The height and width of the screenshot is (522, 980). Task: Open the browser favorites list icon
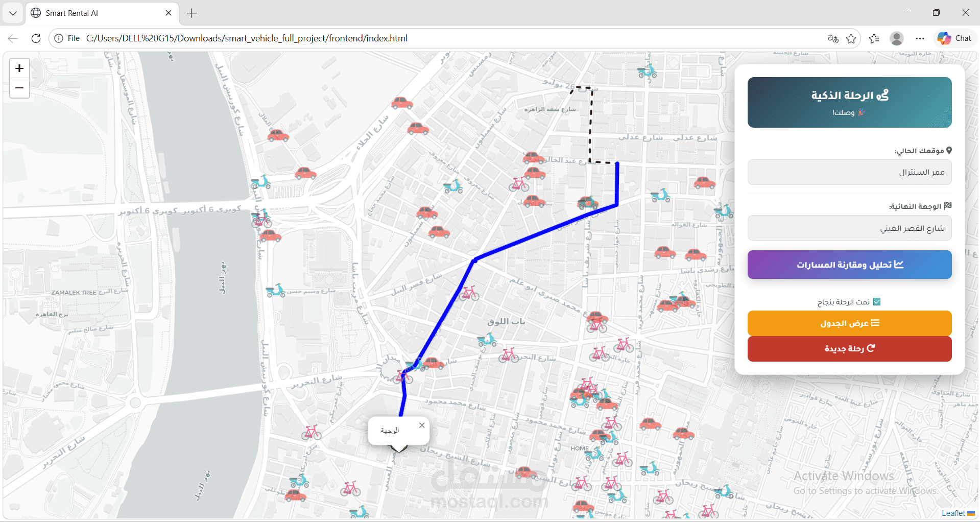(x=874, y=38)
